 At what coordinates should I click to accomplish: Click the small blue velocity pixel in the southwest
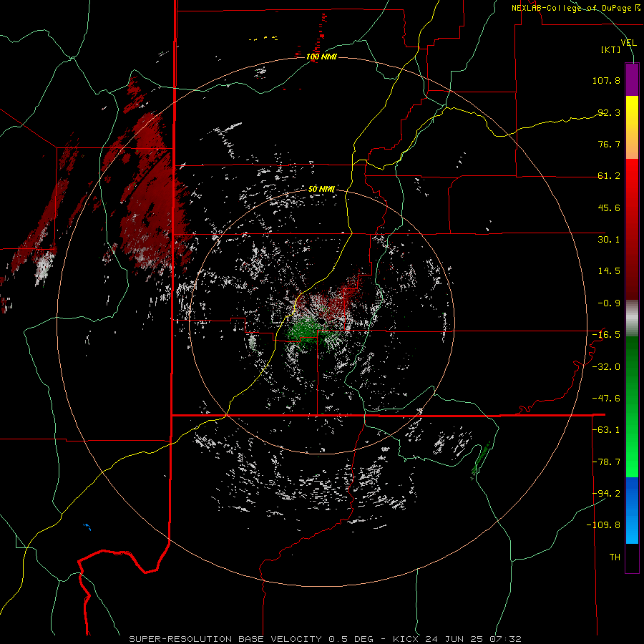[x=87, y=527]
